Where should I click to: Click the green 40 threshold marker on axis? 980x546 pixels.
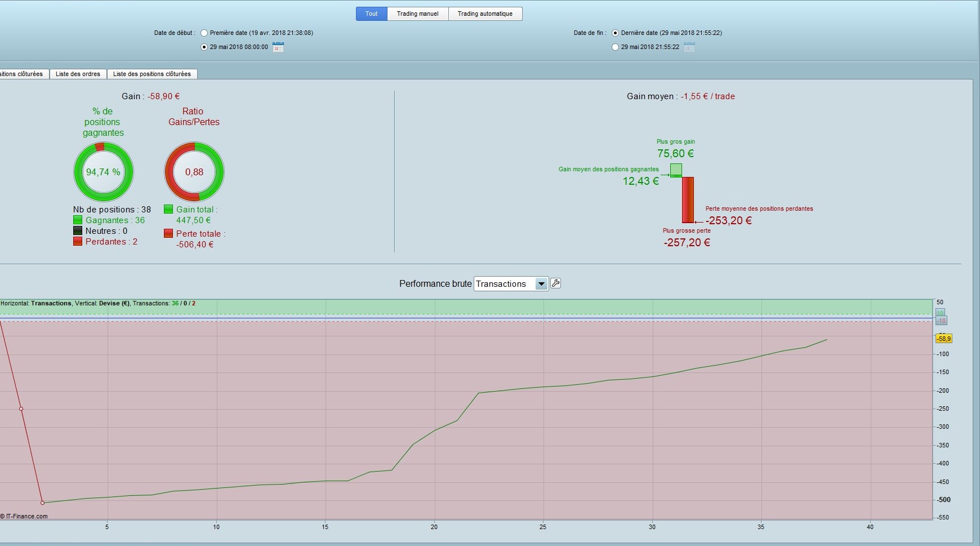939,313
